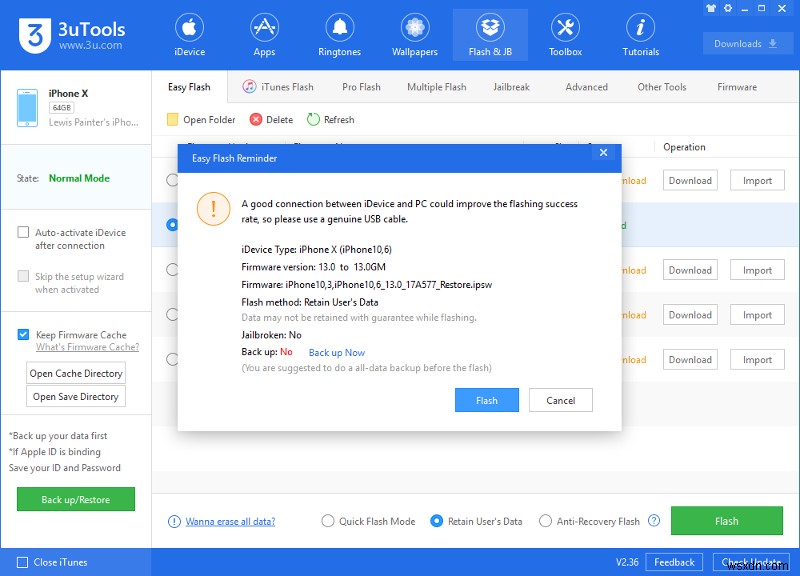Image resolution: width=800 pixels, height=576 pixels.
Task: Click the Check Update button
Action: pyautogui.click(x=751, y=562)
